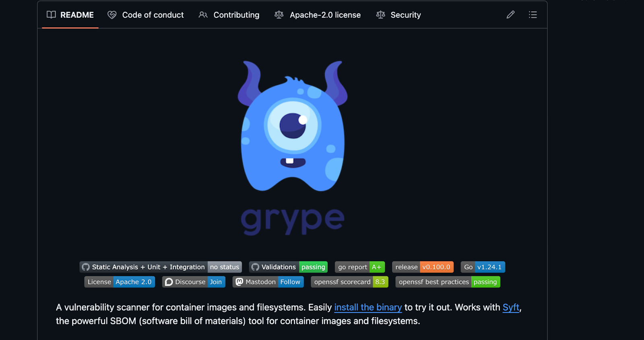The height and width of the screenshot is (340, 644).
Task: Follow the 'install the binary' link
Action: coord(368,307)
